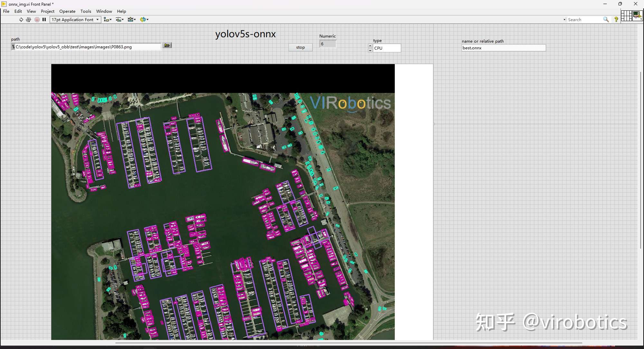Open the Context Help question mark
Screen dimensions: 644x349
[x=616, y=20]
